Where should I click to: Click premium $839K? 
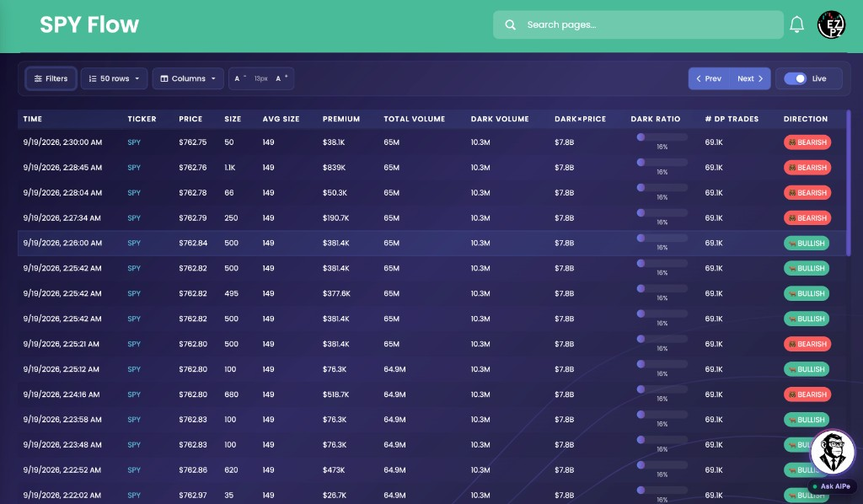coord(334,167)
